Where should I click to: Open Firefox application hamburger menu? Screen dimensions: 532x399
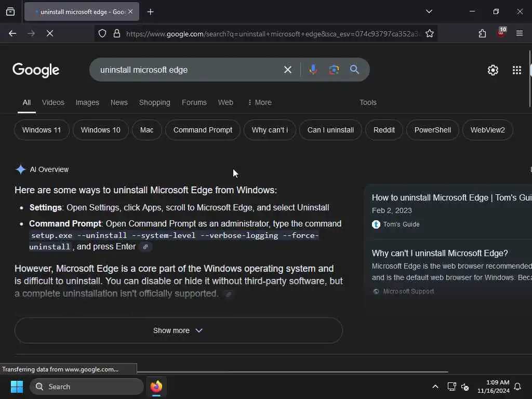tap(519, 33)
